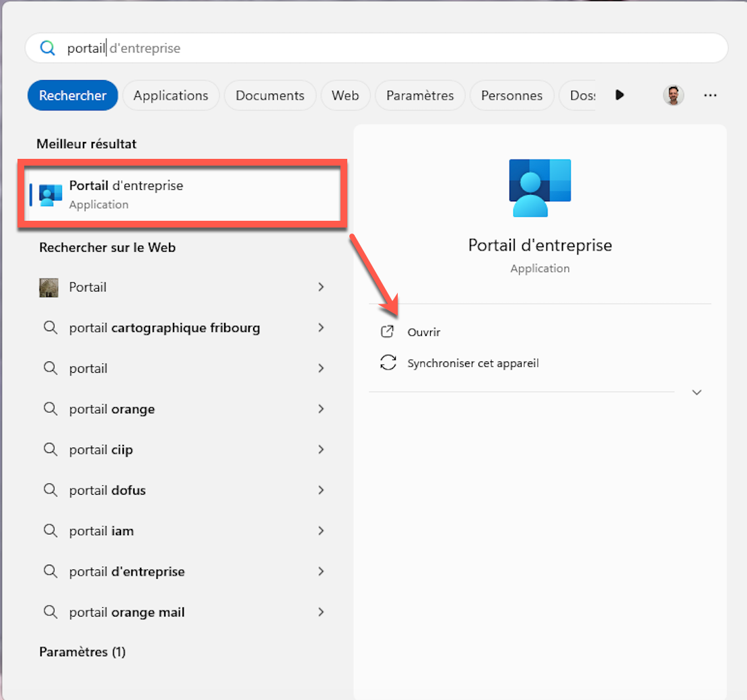
Task: Switch to the Applications filter tab
Action: [x=170, y=96]
